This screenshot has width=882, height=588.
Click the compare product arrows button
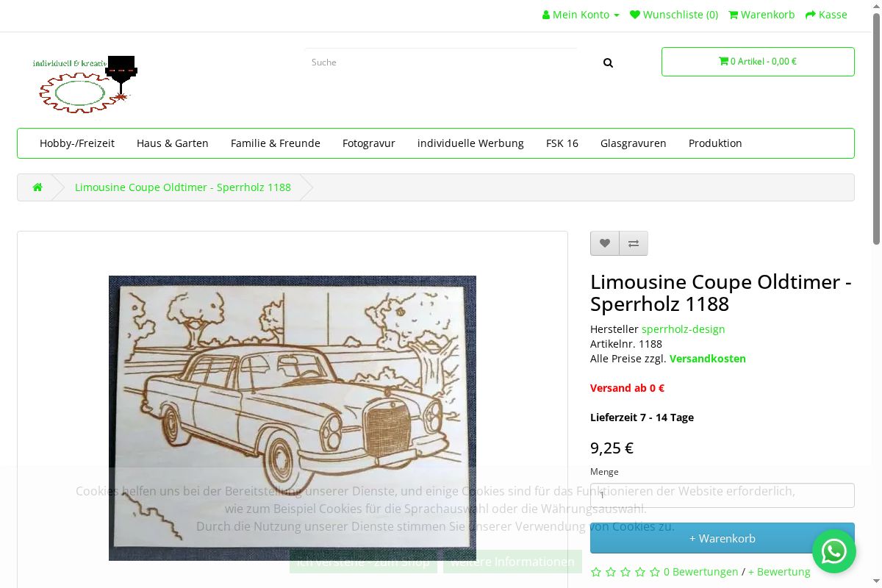(x=634, y=243)
